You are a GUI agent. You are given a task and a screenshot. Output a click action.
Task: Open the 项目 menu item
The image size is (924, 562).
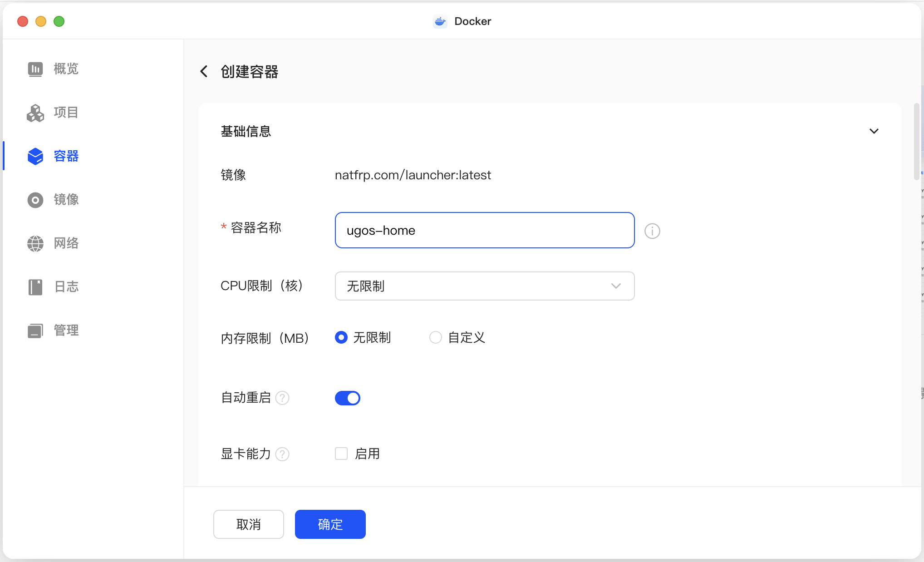pos(66,113)
